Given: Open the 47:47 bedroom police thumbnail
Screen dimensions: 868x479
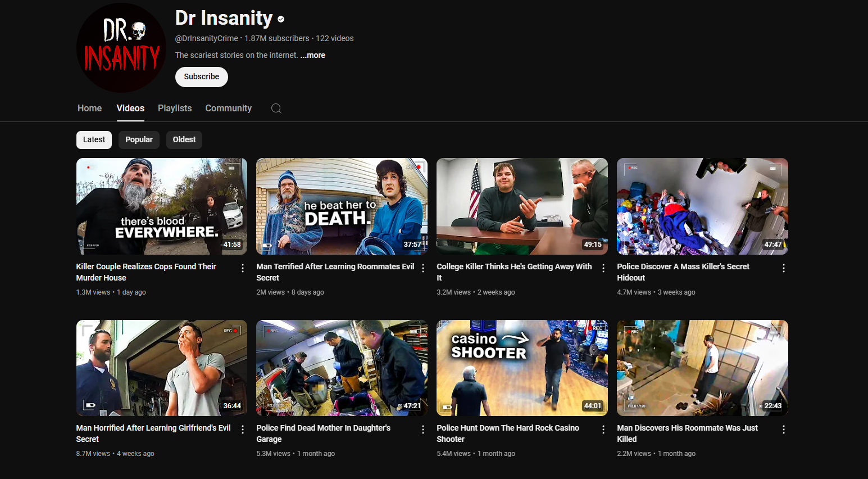Looking at the screenshot, I should pos(702,206).
